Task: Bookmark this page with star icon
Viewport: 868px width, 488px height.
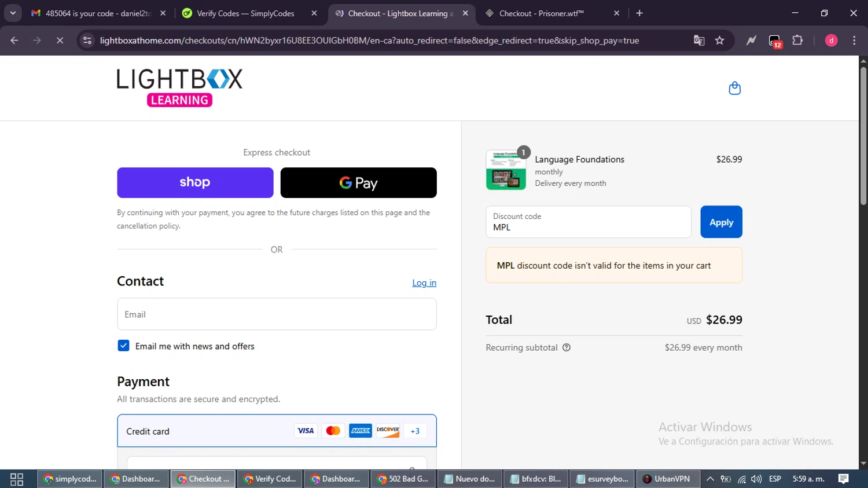Action: tap(719, 41)
